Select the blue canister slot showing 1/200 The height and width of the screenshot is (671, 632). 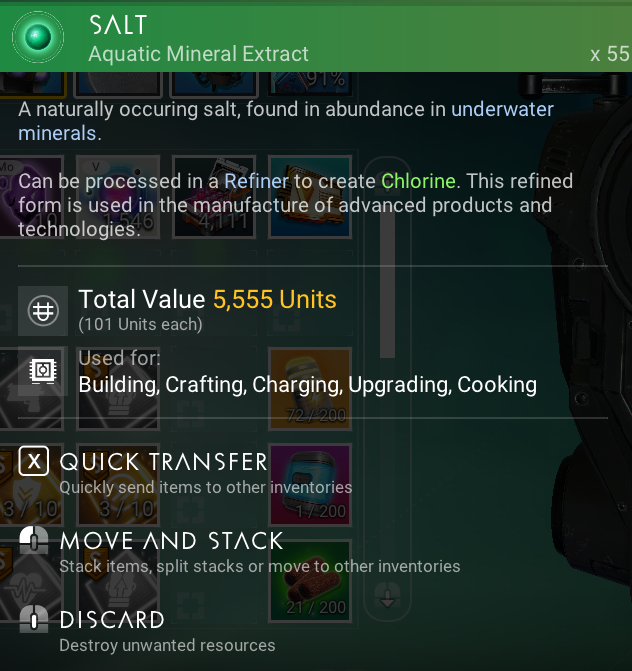310,484
